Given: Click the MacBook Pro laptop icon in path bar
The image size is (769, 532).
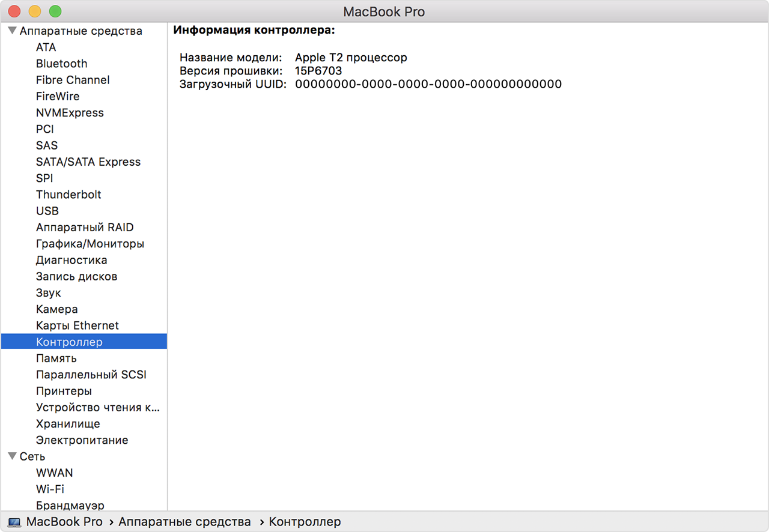Looking at the screenshot, I should (14, 522).
